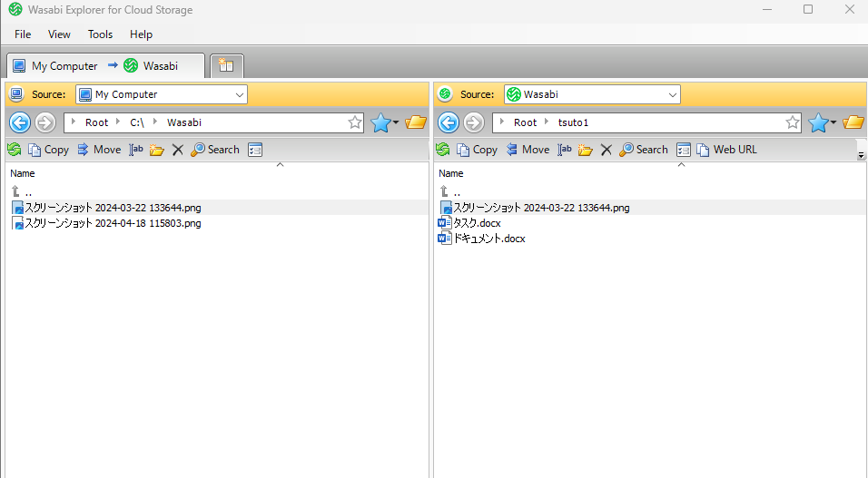
Task: Click Move in the Wasabi pane toolbar
Action: [x=528, y=150]
